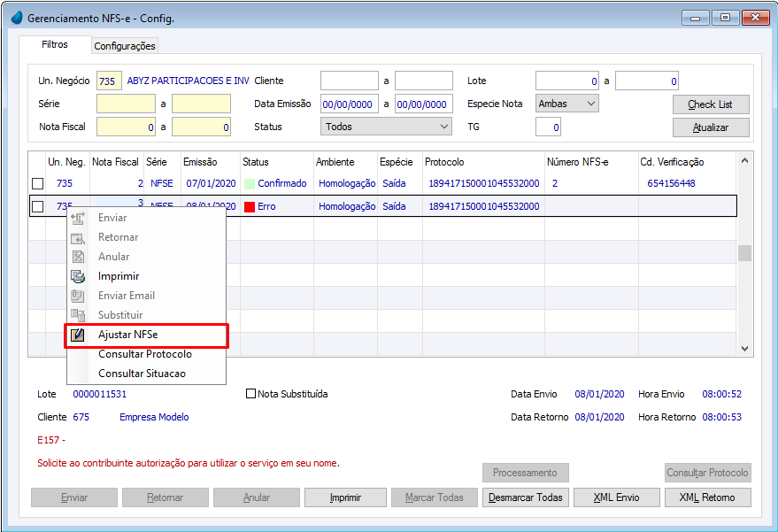Click the red Erro status color square

(x=250, y=206)
